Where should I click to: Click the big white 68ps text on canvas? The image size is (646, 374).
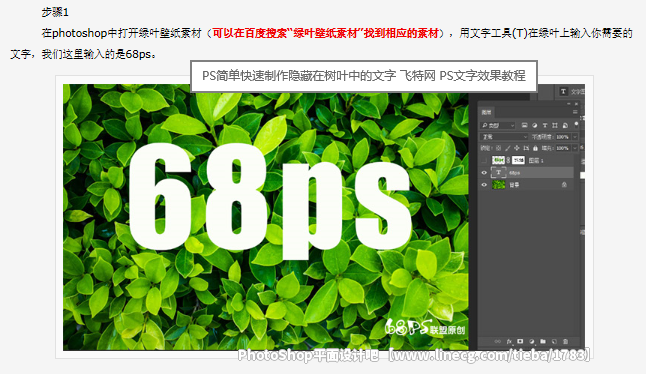(x=271, y=202)
